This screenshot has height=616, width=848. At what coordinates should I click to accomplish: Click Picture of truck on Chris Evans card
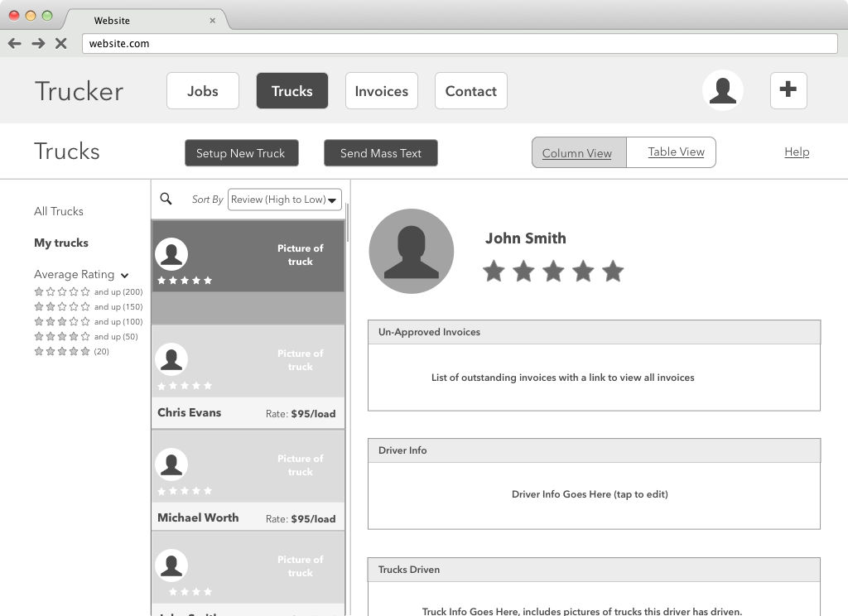point(300,359)
